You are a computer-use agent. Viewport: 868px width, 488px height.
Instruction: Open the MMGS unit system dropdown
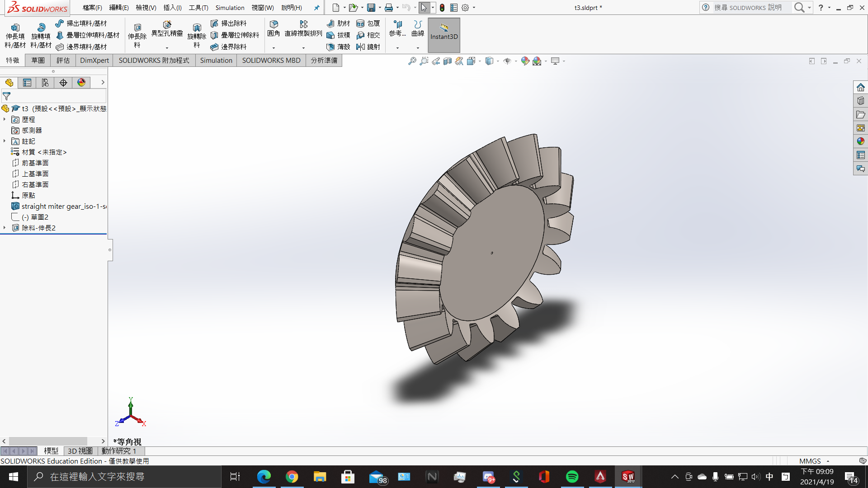[828, 461]
